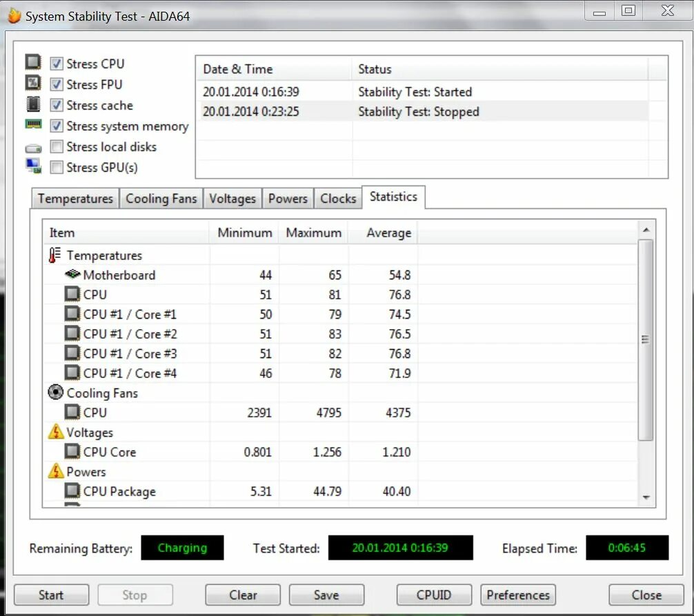Image resolution: width=694 pixels, height=616 pixels.
Task: Click the warning icon of Powers group
Action: pyautogui.click(x=56, y=471)
